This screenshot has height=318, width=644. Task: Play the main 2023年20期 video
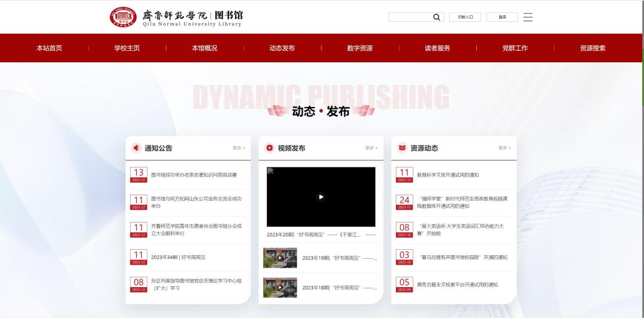pos(321,196)
